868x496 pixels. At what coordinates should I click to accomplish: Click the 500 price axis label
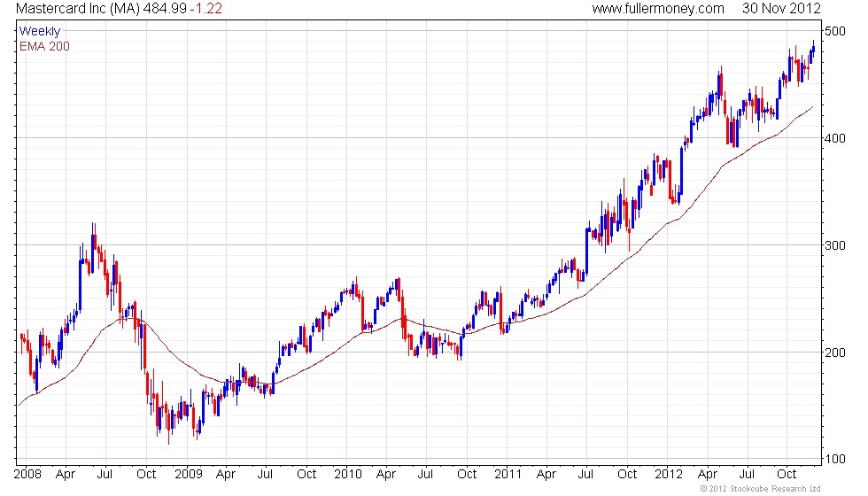click(x=834, y=31)
